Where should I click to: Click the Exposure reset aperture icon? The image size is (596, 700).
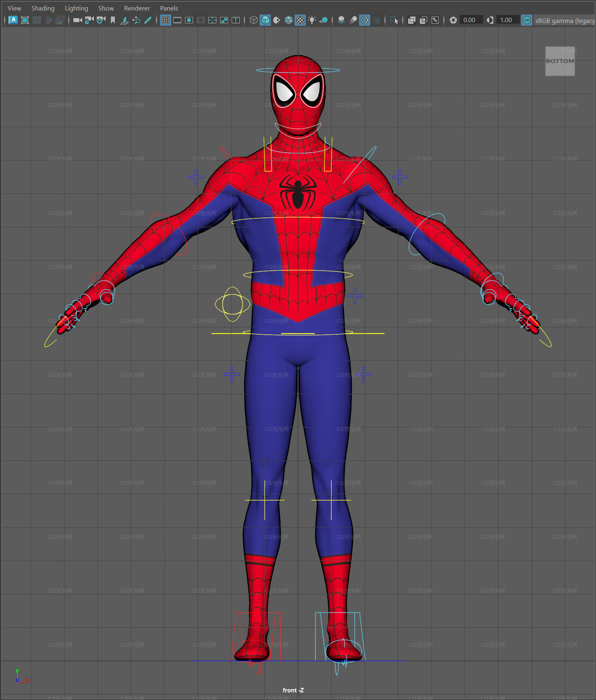tap(453, 20)
